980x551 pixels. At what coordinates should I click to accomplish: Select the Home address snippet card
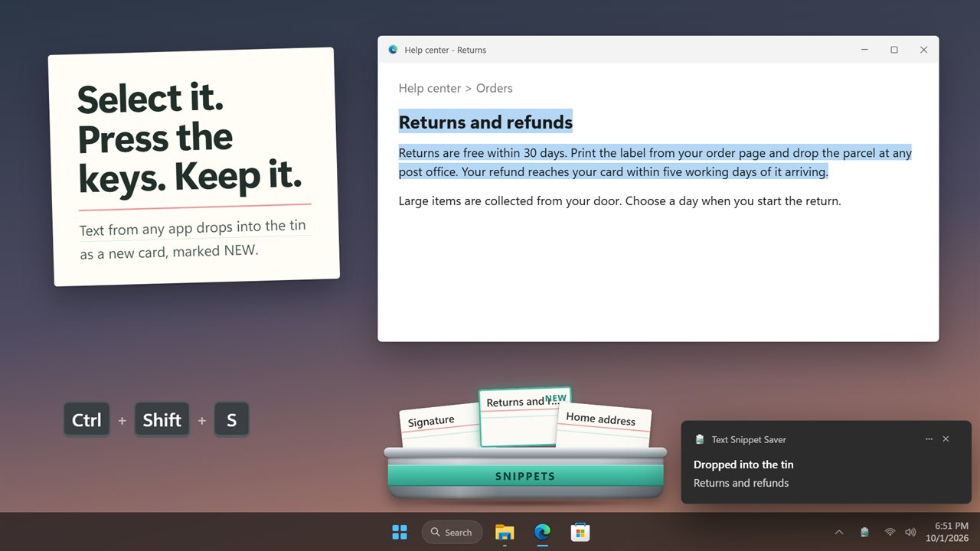click(603, 425)
